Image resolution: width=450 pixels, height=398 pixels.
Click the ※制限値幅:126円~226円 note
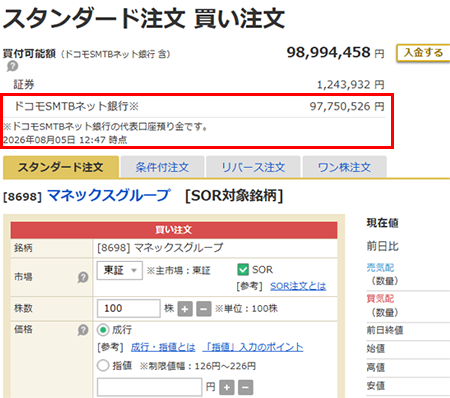click(198, 366)
